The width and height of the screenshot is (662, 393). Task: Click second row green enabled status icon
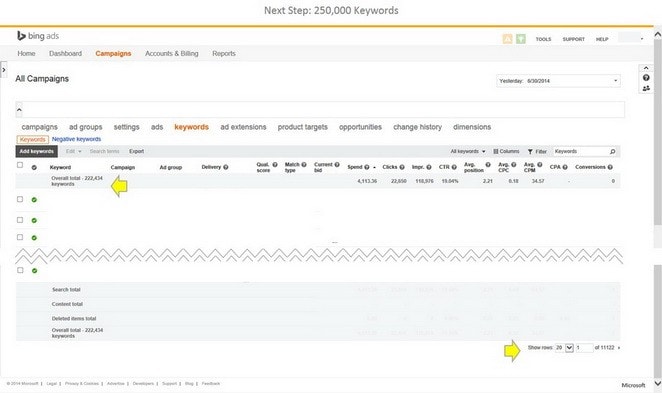[x=34, y=220]
